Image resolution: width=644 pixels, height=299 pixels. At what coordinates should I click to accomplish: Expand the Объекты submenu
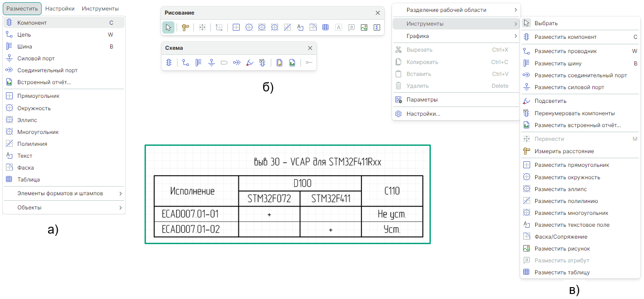(64, 208)
